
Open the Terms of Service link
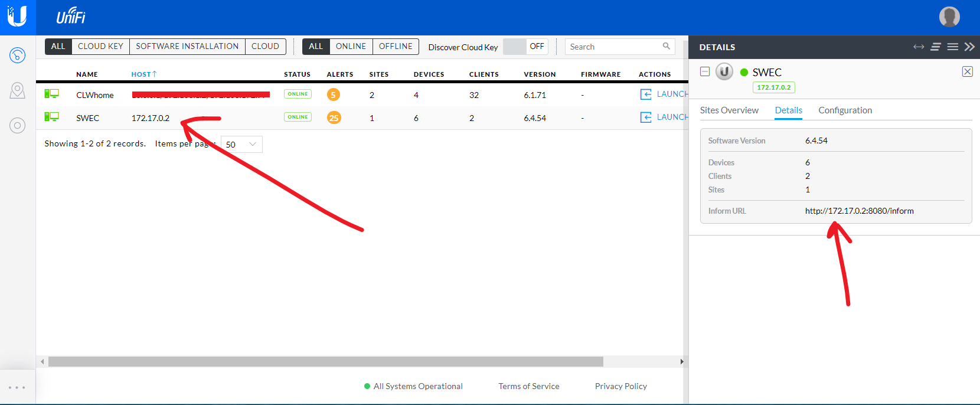coord(528,386)
